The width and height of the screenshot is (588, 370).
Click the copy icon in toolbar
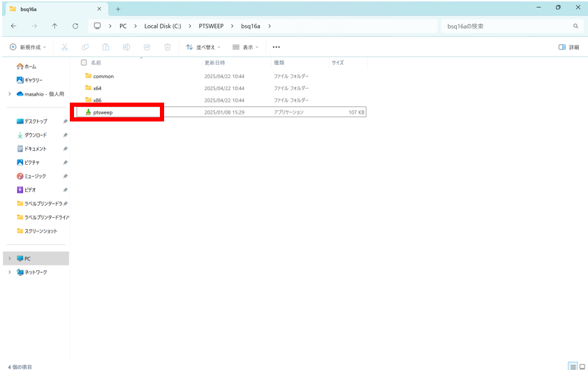pos(85,47)
